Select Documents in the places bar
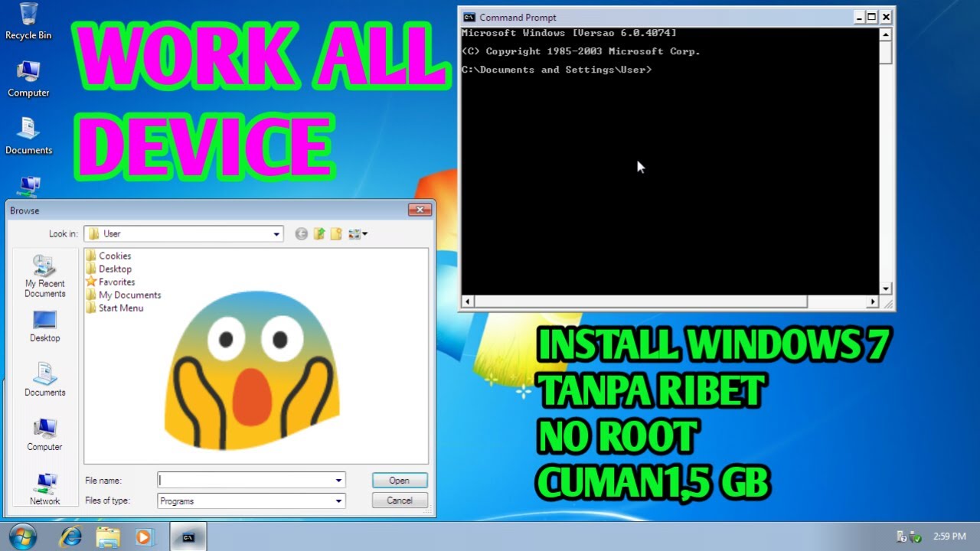The image size is (980, 551). (x=44, y=380)
